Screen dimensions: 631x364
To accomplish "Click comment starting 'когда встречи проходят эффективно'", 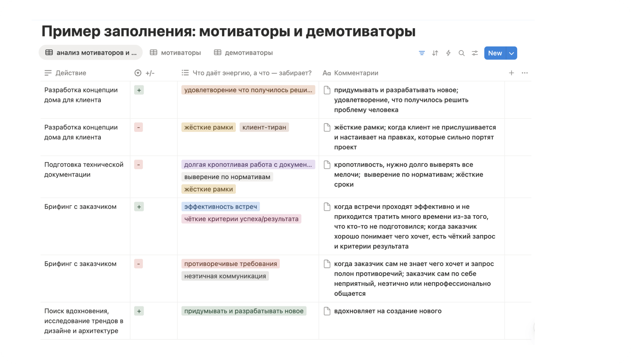I will [415, 226].
